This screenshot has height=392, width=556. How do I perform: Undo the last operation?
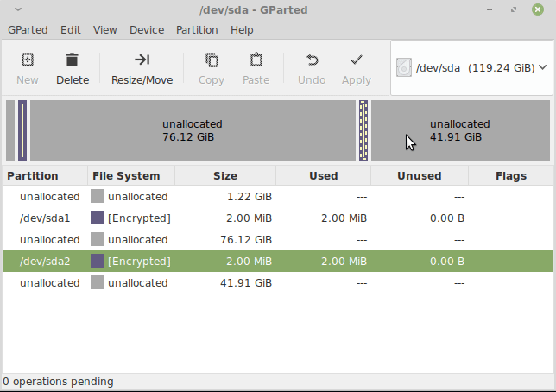click(x=312, y=60)
